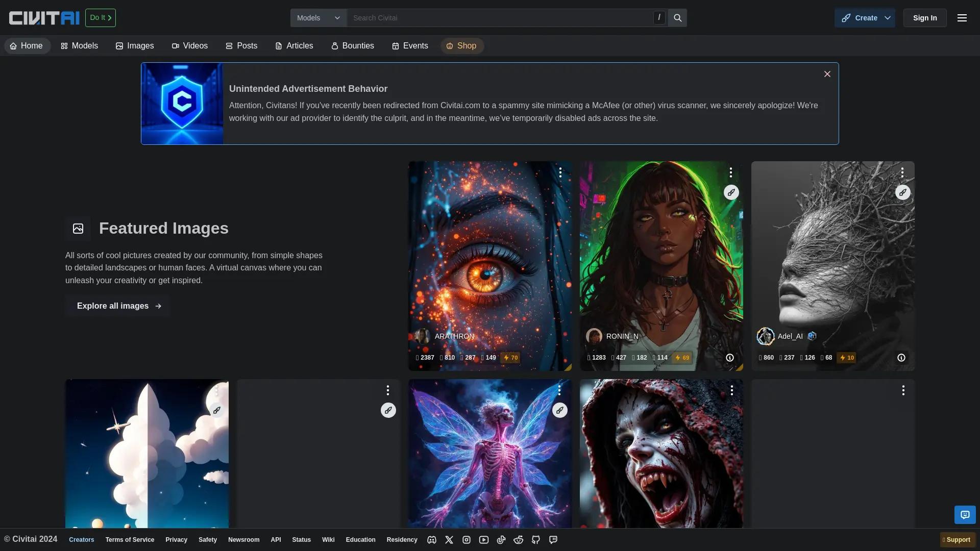Open Civitai's GitHub page from the footer
This screenshot has height=551, width=980.
536,539
